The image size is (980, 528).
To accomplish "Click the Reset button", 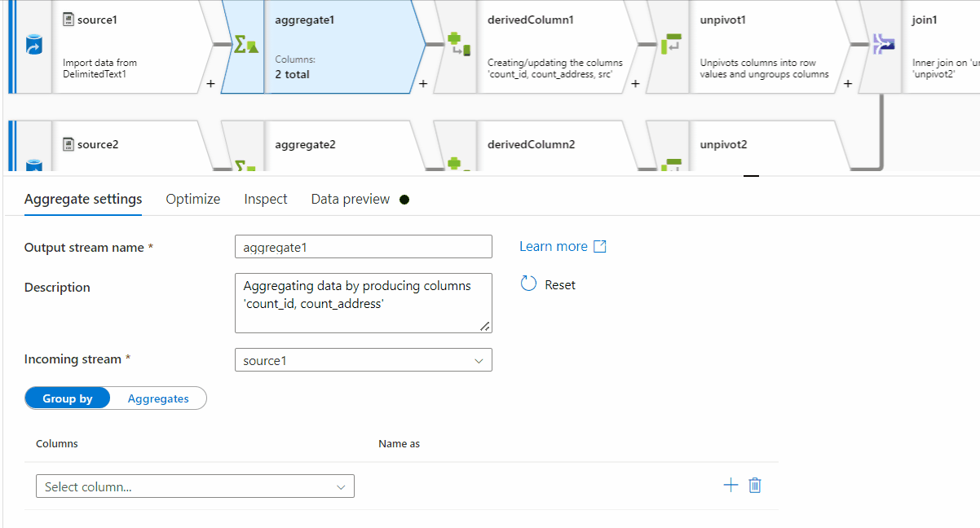I will (x=548, y=284).
